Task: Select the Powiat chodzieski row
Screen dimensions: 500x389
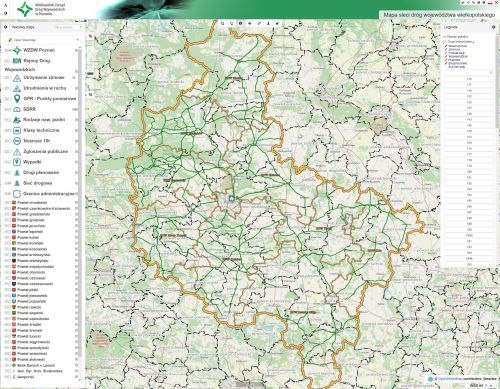Action: tap(41, 203)
